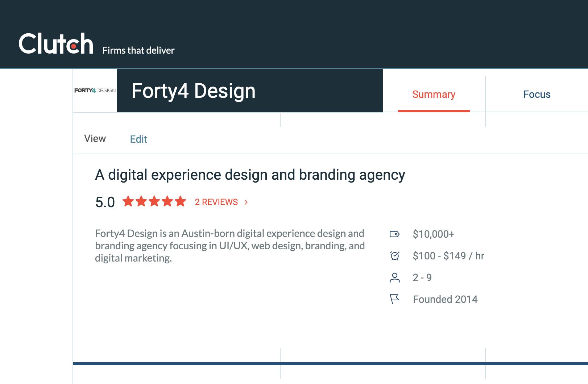Click the '$100 - $149 / hr' rate
This screenshot has width=588, height=384.
click(x=448, y=256)
